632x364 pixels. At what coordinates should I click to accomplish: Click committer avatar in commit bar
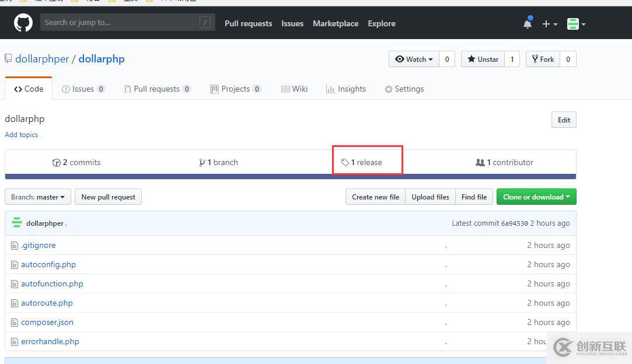tap(17, 222)
